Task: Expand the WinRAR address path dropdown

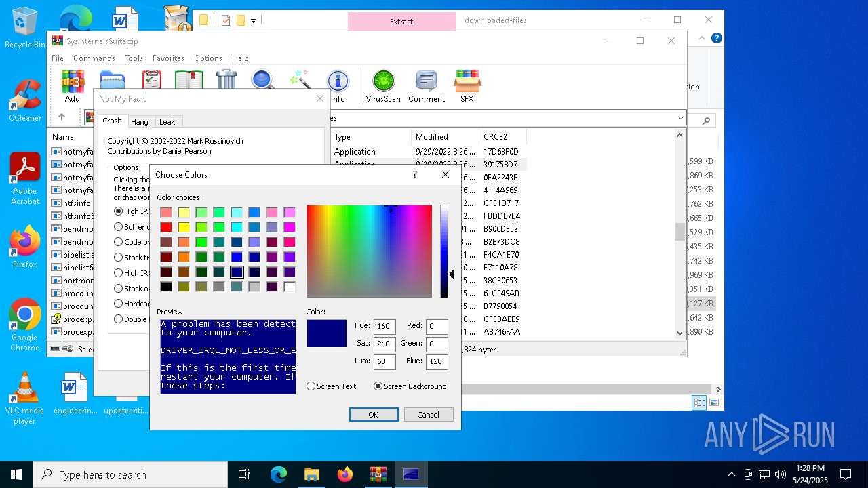Action: point(680,118)
